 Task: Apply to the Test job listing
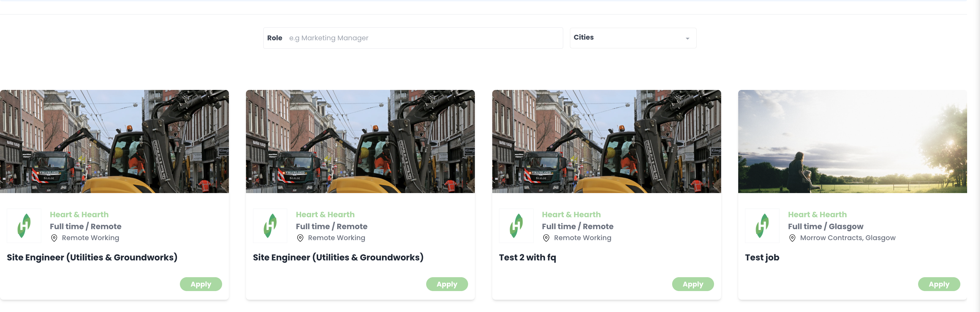click(939, 284)
